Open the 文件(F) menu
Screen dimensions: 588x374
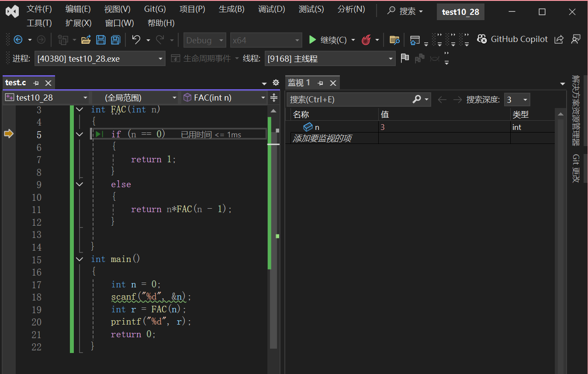click(x=39, y=9)
